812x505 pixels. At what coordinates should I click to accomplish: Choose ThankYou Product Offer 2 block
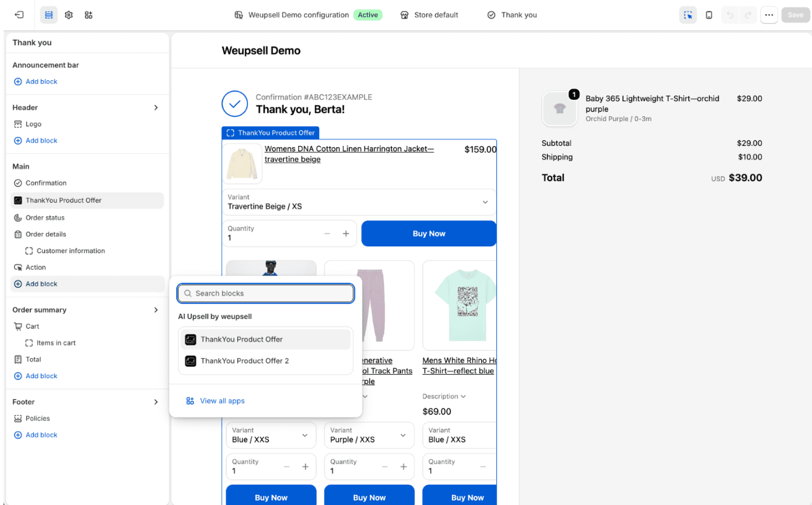266,361
